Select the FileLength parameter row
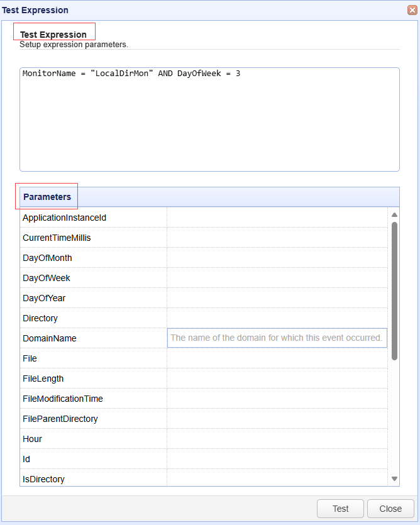 [x=204, y=379]
